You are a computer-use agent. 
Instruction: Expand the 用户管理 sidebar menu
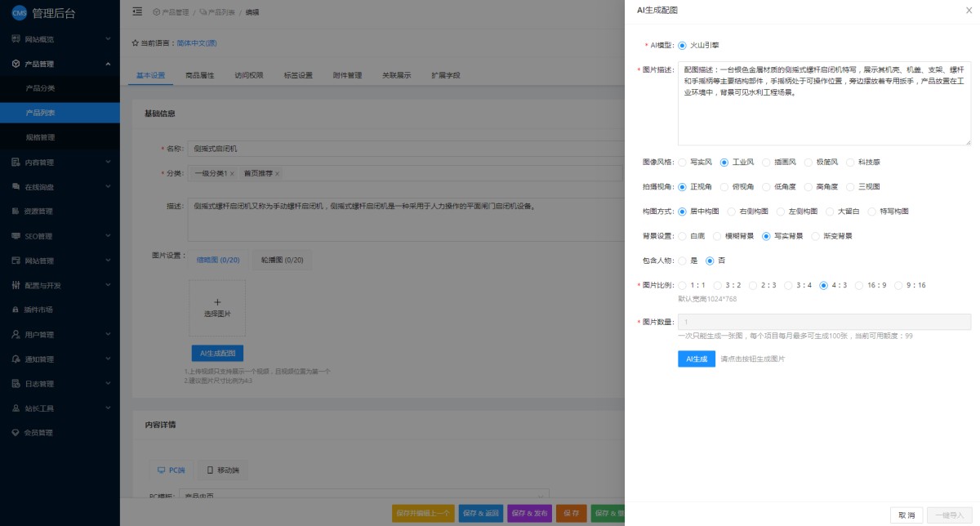[108, 335]
